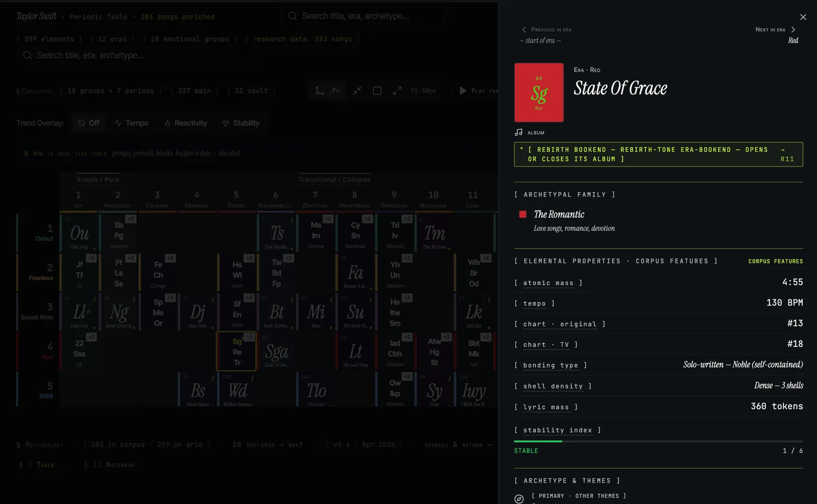
Task: Click the bonding type property label
Action: 550,365
